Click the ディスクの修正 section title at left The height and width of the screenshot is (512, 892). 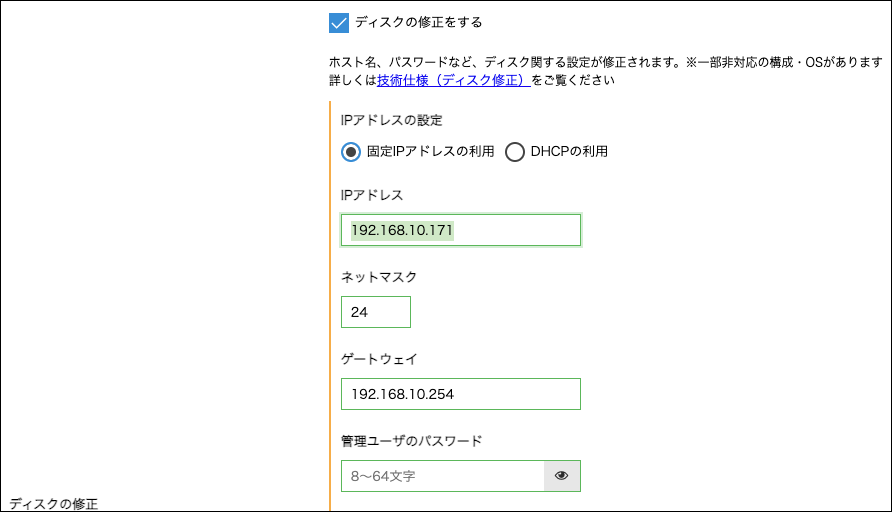coord(54,503)
